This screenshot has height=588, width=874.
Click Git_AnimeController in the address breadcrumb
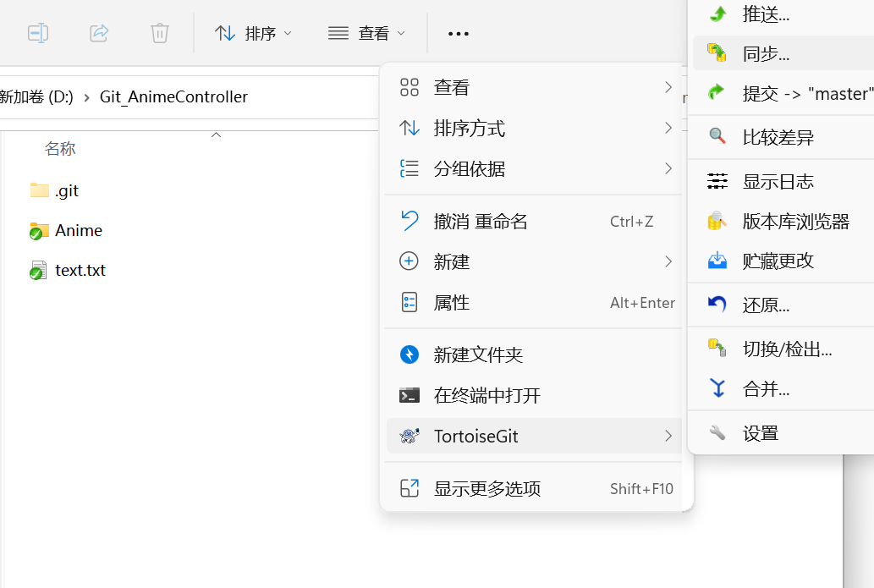tap(173, 96)
